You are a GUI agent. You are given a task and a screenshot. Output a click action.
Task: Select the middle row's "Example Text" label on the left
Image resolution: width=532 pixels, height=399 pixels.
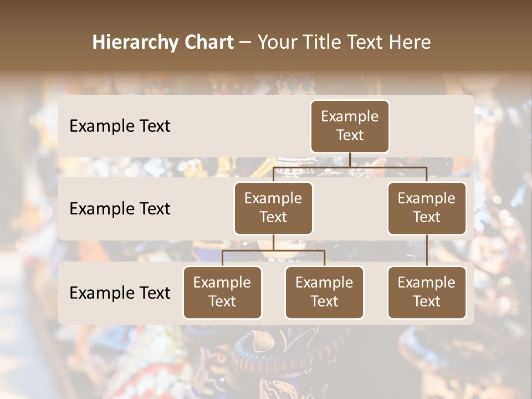coord(120,209)
